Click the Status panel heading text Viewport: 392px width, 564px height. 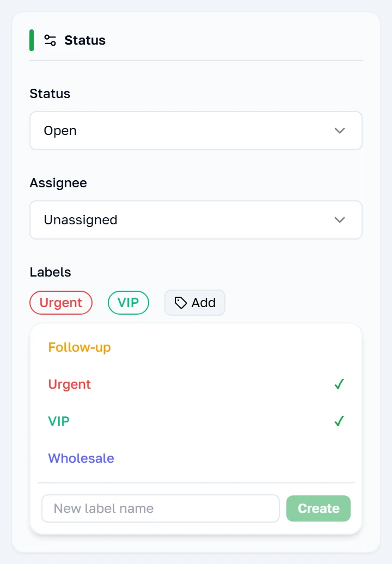pos(85,40)
